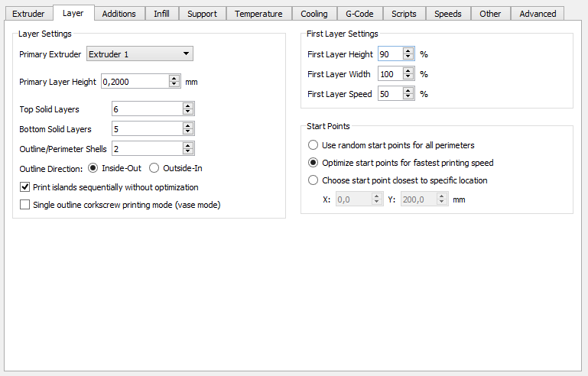Toggle Print islands sequentially checkbox
The height and width of the screenshot is (376, 588).
[25, 187]
